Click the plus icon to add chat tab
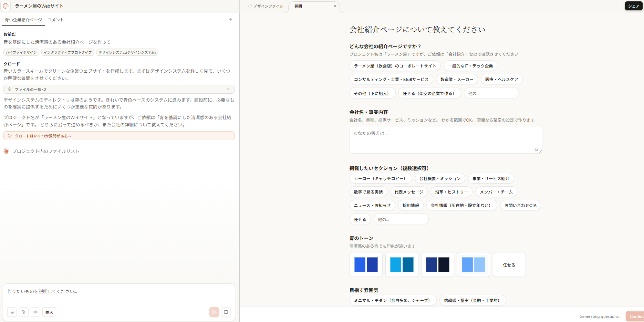 [x=231, y=20]
